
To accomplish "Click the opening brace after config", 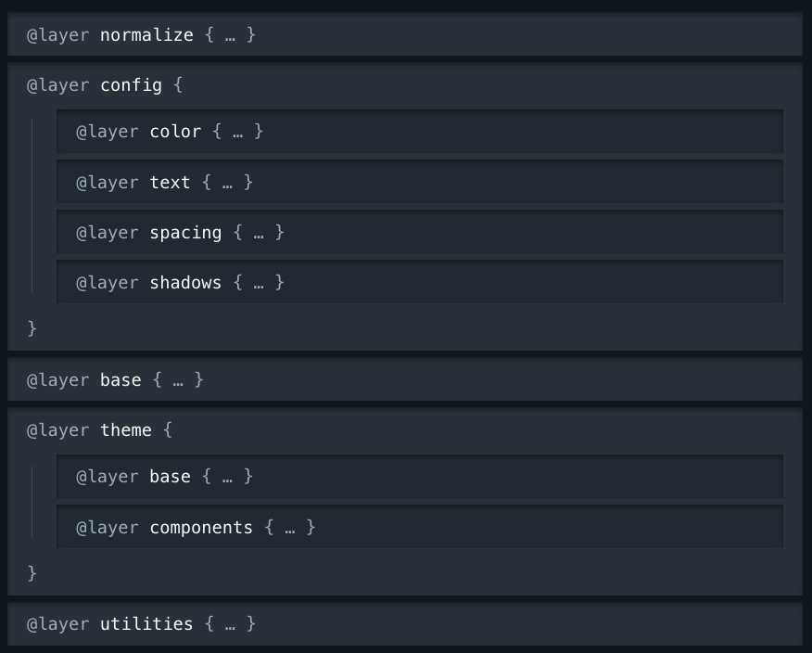I will 178,85.
